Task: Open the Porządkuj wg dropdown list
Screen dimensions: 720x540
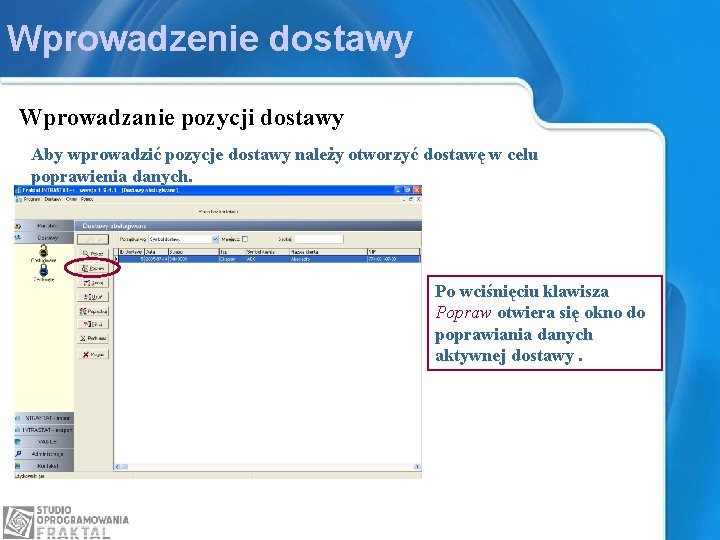Action: (x=215, y=239)
